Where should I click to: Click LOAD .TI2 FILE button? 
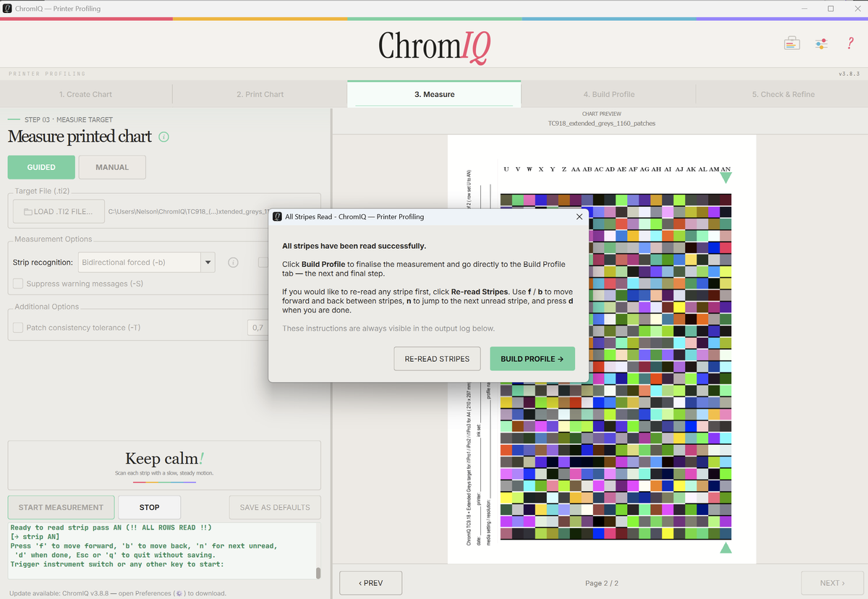point(58,212)
